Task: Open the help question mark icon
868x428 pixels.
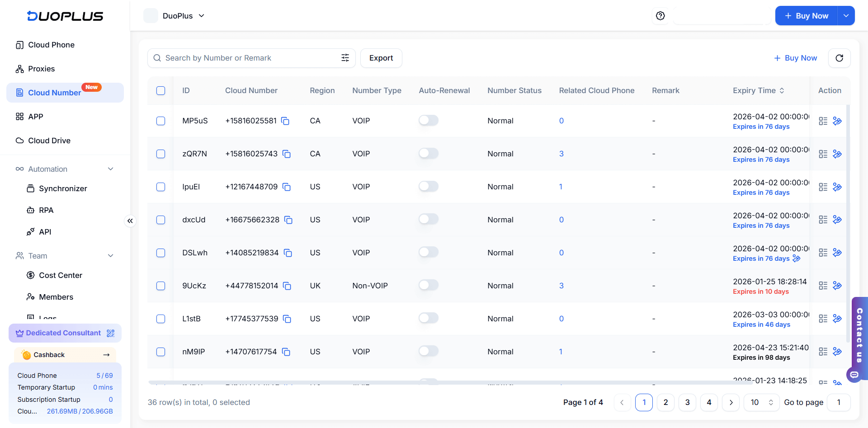Action: coord(660,16)
